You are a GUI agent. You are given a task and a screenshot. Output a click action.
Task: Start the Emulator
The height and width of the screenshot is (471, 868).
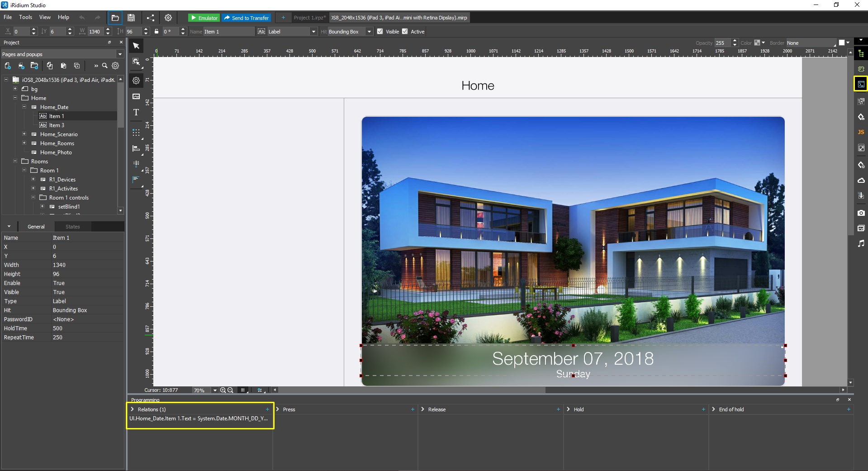(204, 18)
